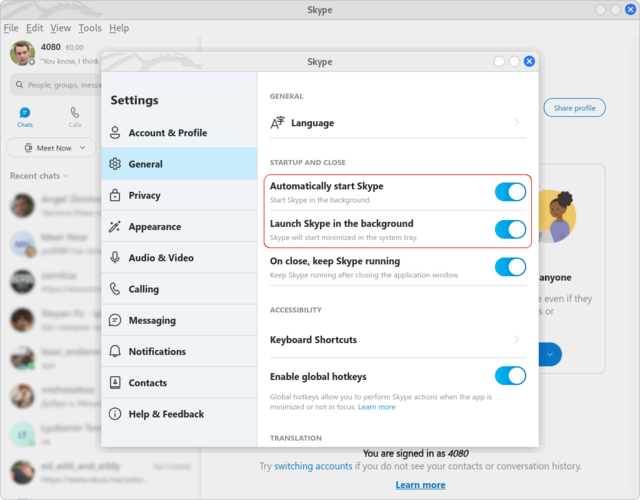Open Keyboard Shortcuts chevron arrow
This screenshot has height=500, width=640.
(516, 340)
